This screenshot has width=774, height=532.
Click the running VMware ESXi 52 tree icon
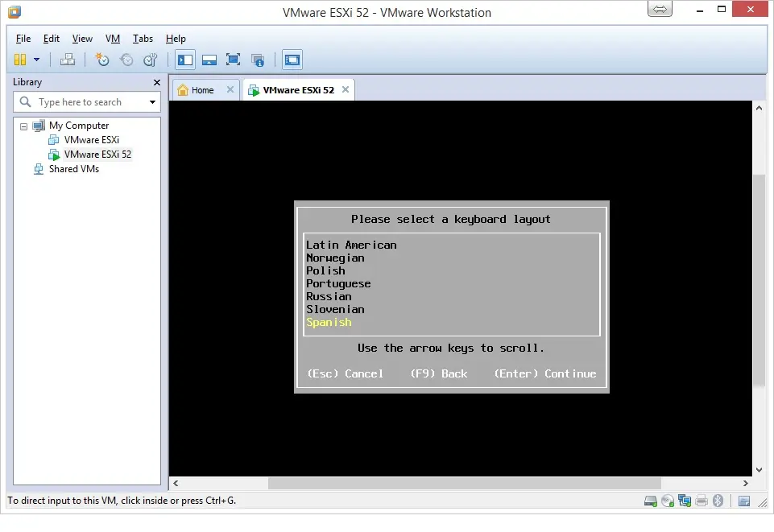click(54, 155)
